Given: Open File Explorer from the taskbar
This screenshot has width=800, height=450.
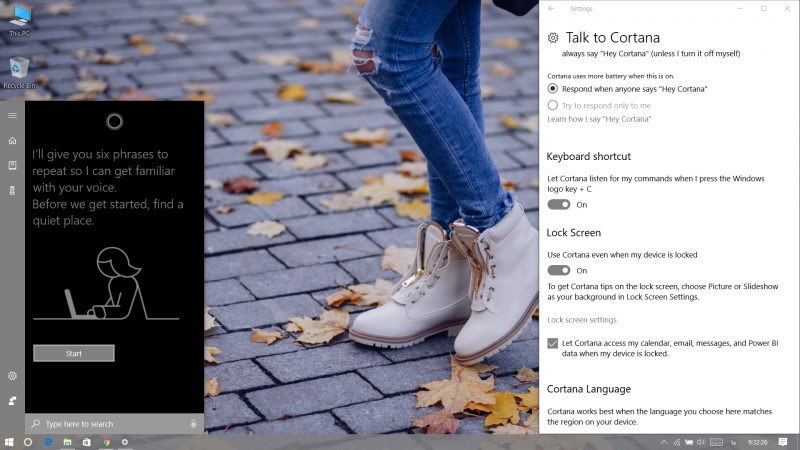Looking at the screenshot, I should [67, 442].
